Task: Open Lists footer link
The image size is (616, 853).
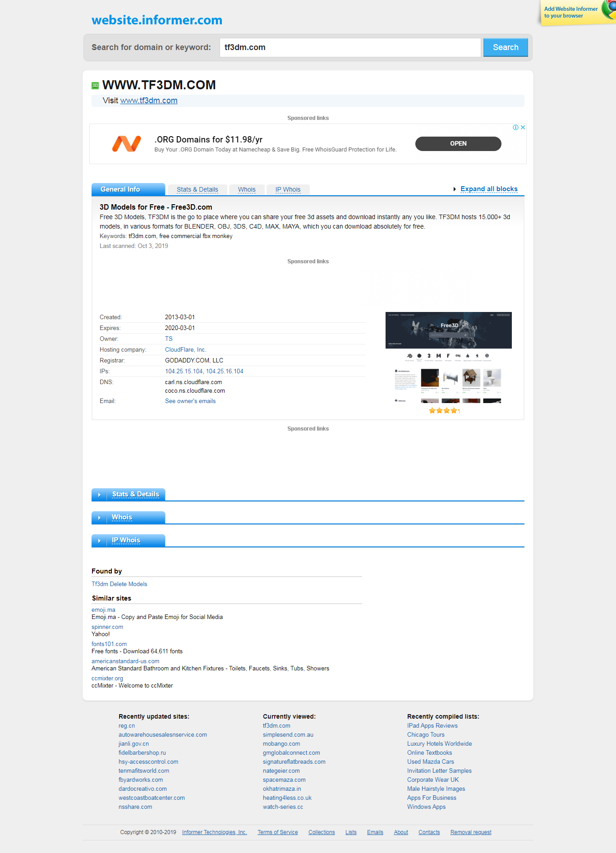Action: [351, 832]
